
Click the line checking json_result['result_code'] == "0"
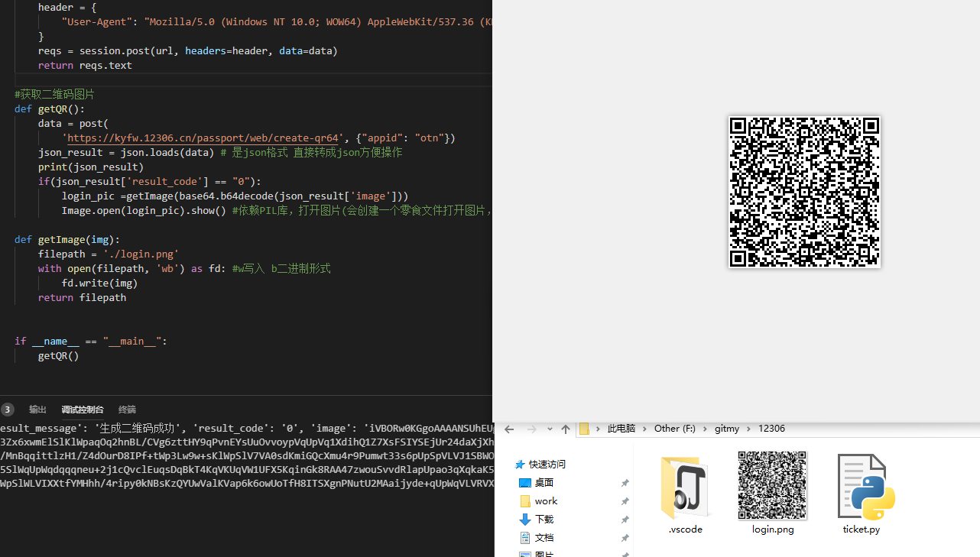click(150, 182)
